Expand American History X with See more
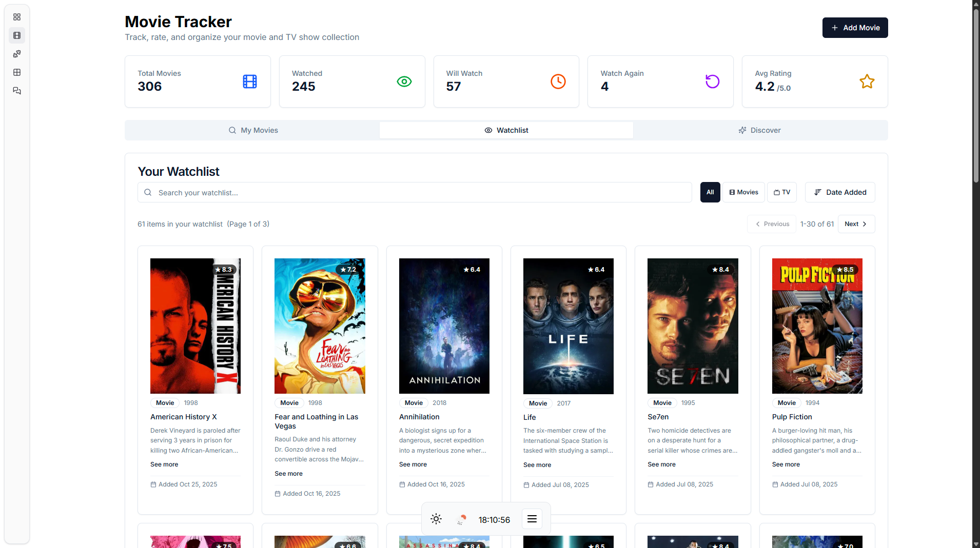Viewport: 980px width, 548px height. 164,464
